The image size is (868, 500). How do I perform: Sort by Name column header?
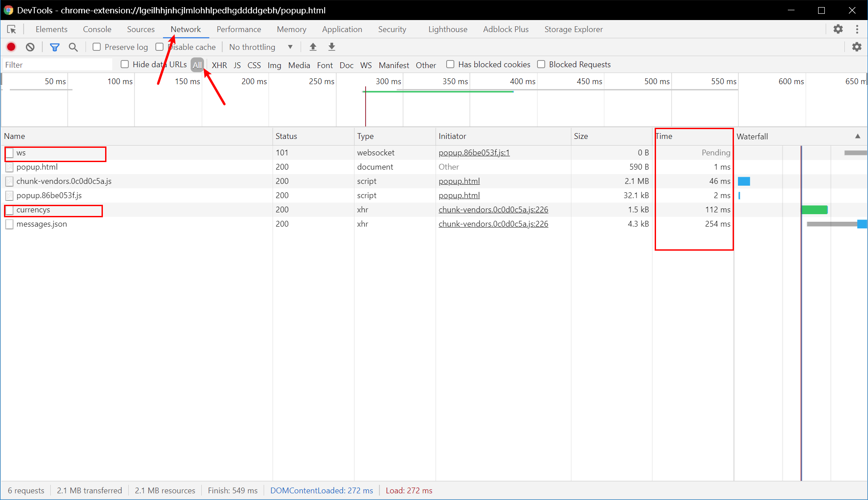(136, 136)
